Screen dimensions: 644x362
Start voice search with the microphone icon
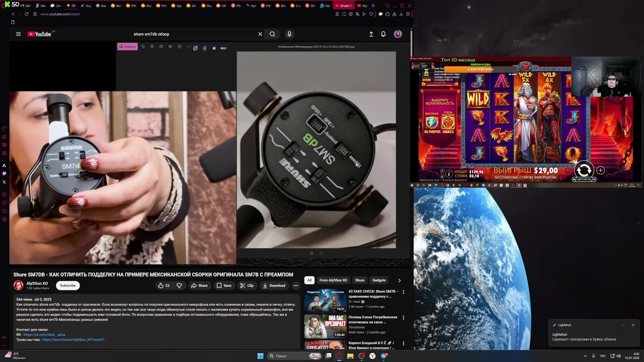click(289, 34)
